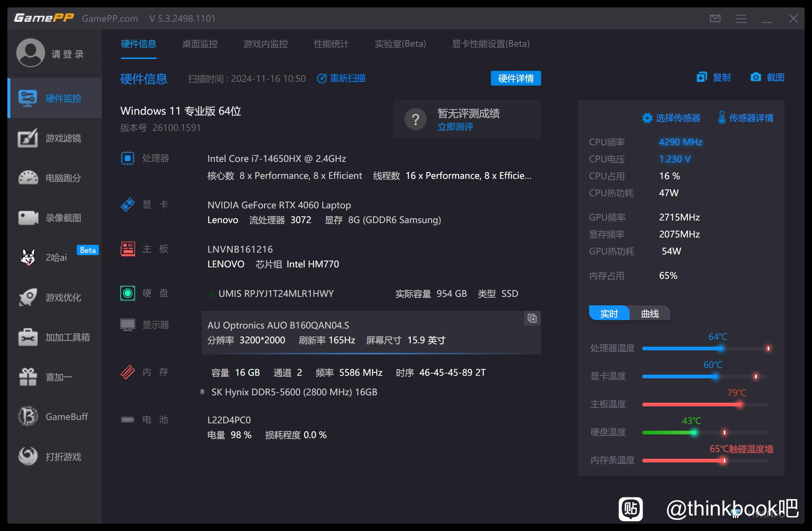Screen dimensions: 812x531
Task: Click the AU Optronics AUO B160QAN04.S text
Action: [278, 325]
